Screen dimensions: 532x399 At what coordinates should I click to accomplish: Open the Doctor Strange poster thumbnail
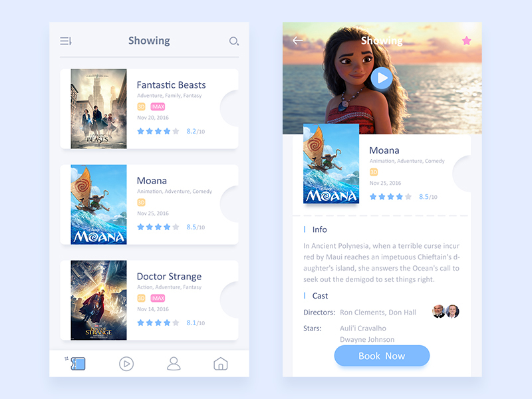click(98, 301)
